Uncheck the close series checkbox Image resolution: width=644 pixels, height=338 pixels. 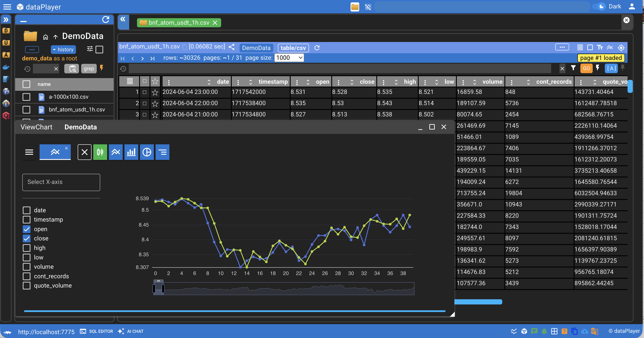click(26, 238)
